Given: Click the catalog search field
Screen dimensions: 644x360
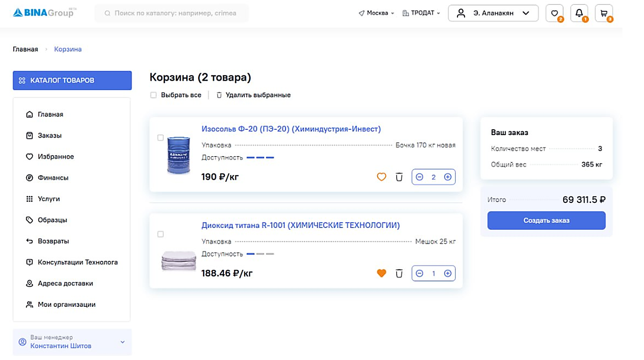Looking at the screenshot, I should [172, 13].
